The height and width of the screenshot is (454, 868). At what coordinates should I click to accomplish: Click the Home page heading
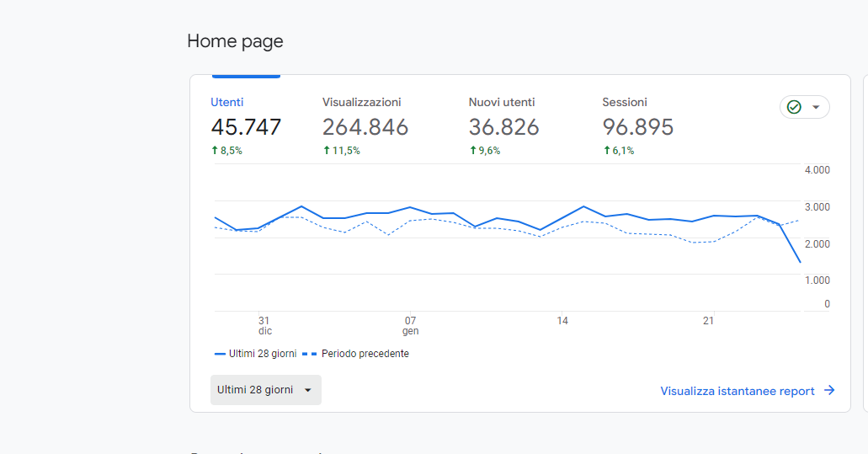tap(235, 40)
